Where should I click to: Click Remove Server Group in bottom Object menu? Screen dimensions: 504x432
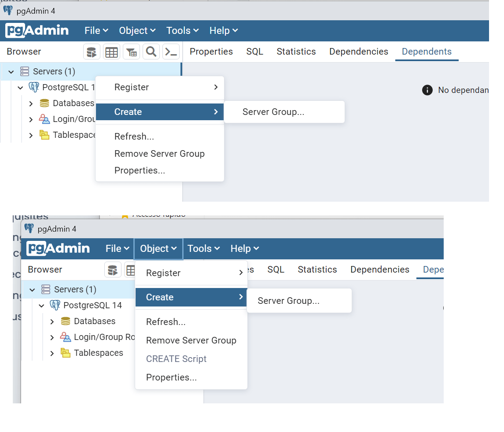191,340
